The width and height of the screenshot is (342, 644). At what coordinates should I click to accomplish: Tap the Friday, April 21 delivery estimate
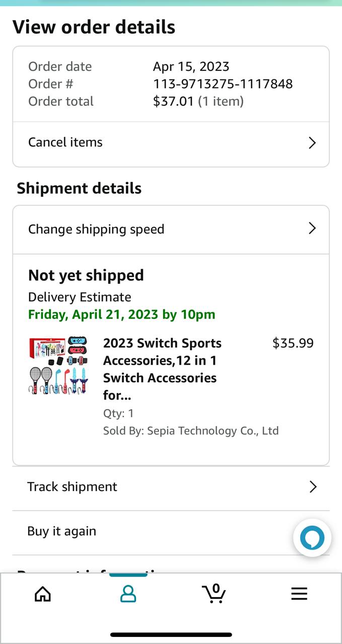(121, 314)
